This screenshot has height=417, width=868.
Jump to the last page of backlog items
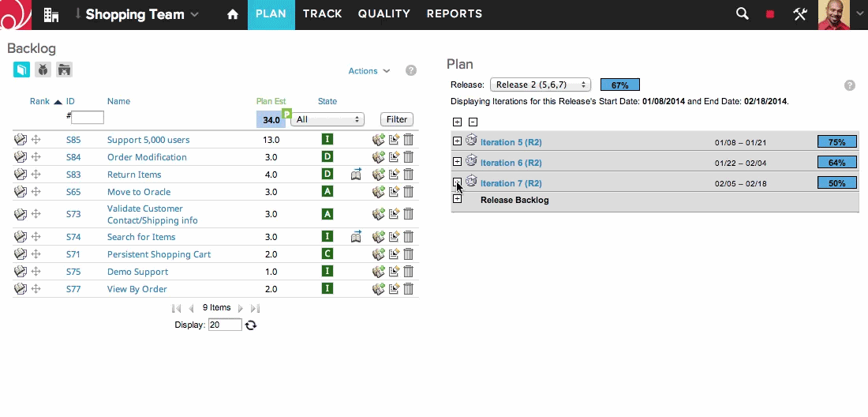[x=255, y=309]
